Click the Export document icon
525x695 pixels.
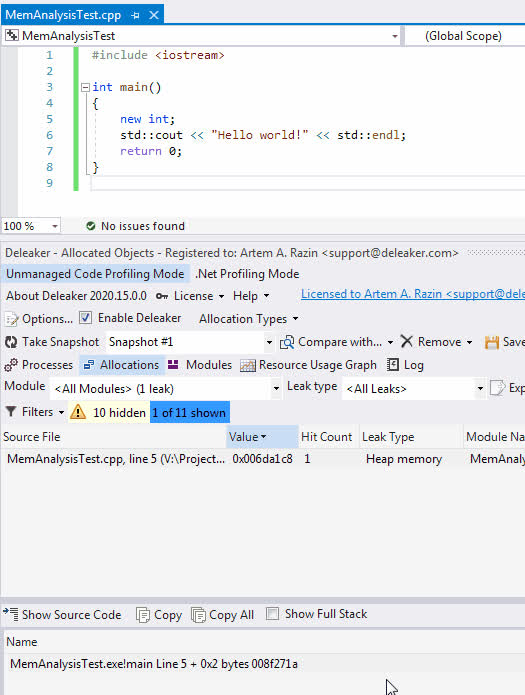[x=498, y=388]
